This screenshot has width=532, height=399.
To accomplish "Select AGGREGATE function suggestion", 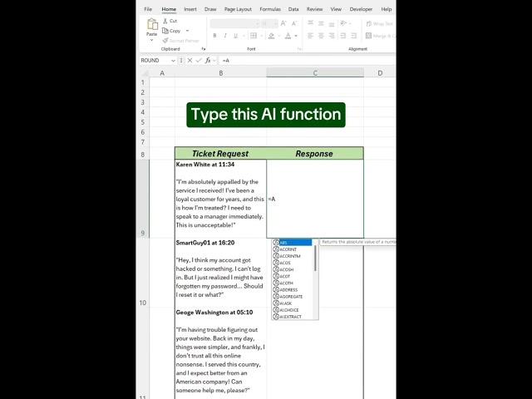I will 293,297.
